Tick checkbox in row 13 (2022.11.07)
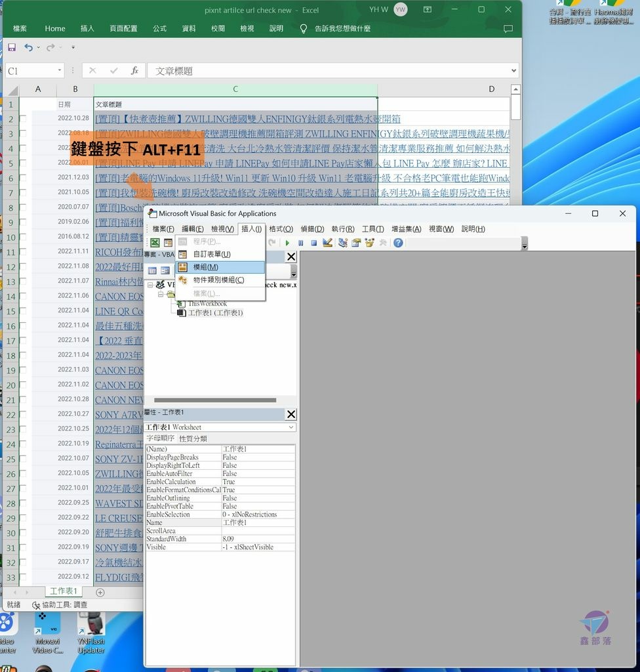 (23, 282)
